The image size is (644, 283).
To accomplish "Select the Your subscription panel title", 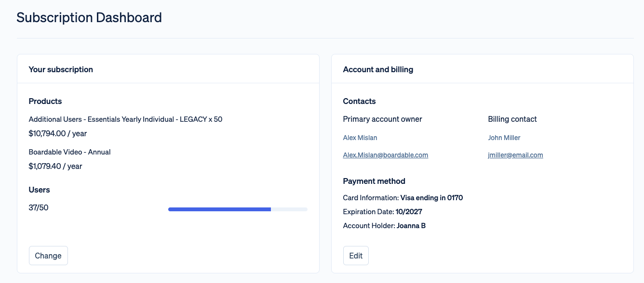I will [61, 69].
